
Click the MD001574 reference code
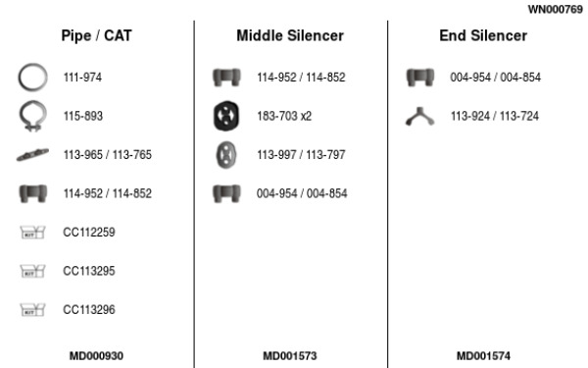tap(483, 355)
